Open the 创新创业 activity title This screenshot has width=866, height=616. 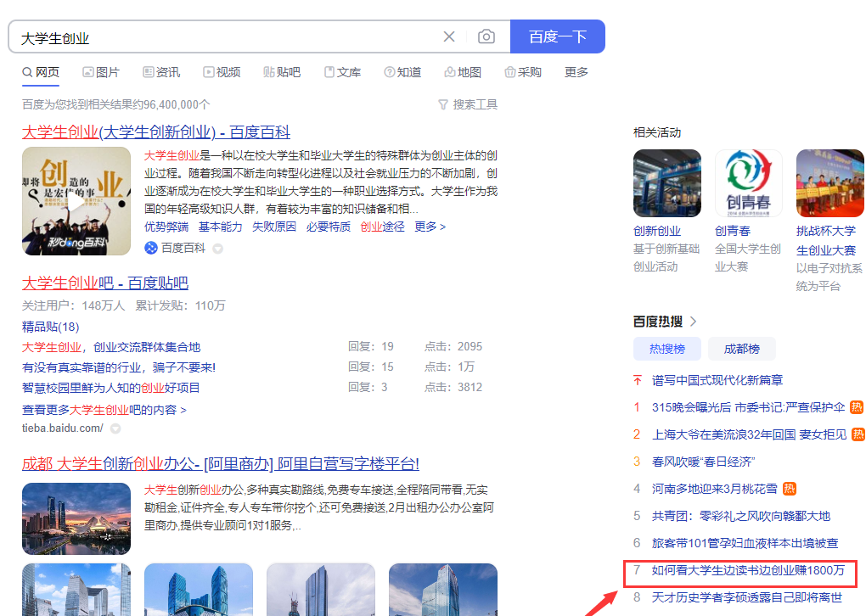[657, 231]
